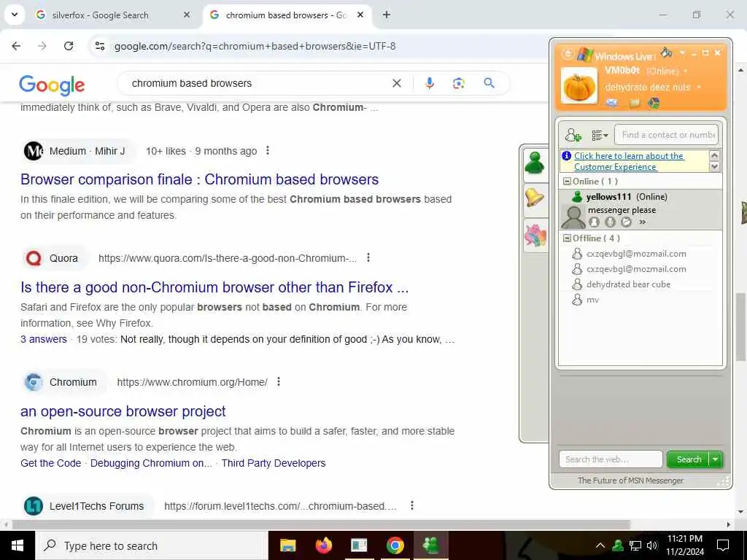The image size is (747, 560).
Task: Click the green Search button in Messenger
Action: tap(689, 459)
